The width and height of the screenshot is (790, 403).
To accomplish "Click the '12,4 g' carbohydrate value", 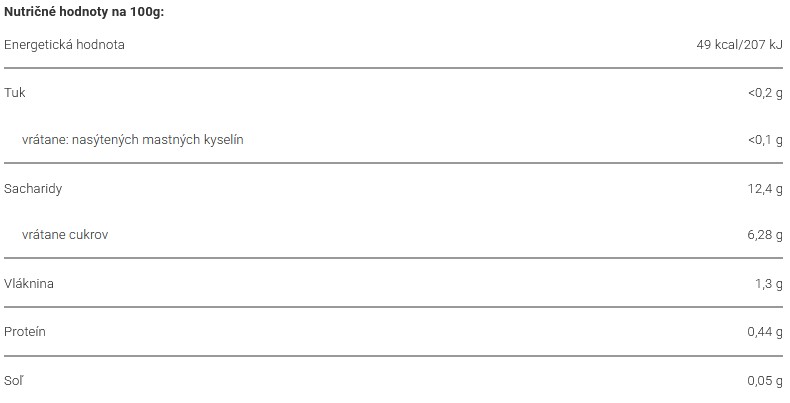I will pos(765,189).
